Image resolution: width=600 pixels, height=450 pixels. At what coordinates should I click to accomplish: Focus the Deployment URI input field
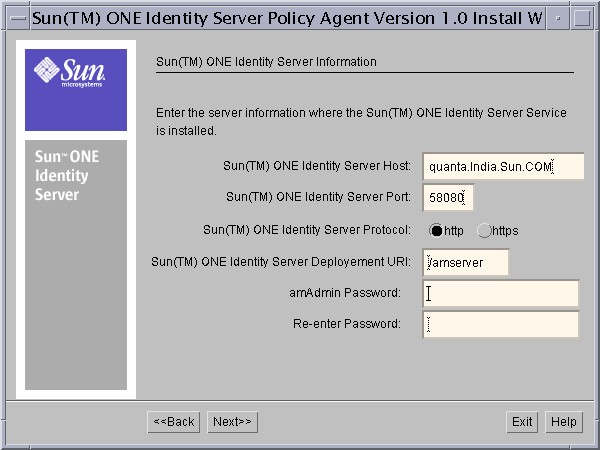click(466, 262)
